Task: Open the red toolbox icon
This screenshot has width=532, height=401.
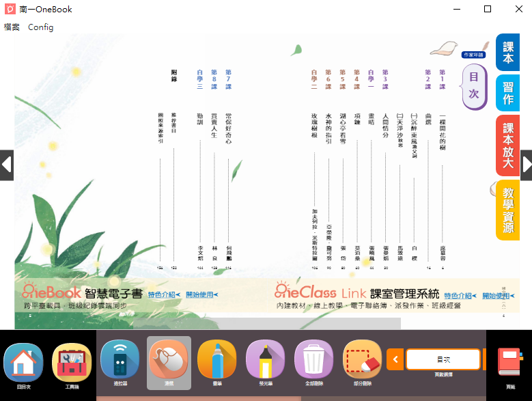Action: [x=72, y=362]
